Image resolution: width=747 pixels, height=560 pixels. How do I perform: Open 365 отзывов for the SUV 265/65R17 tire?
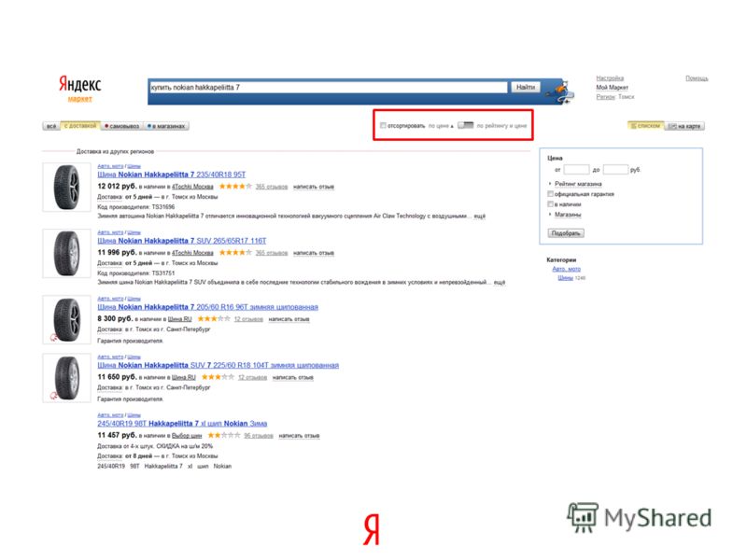click(272, 253)
